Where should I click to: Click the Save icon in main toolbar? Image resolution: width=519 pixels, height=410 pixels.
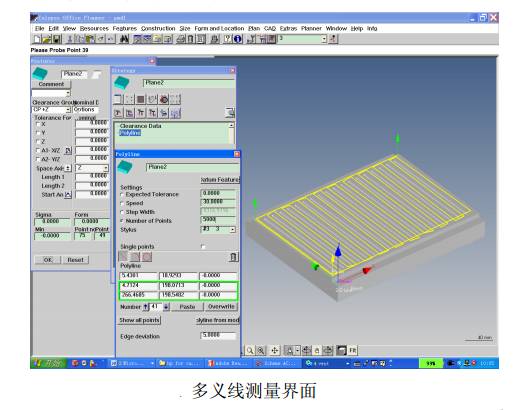[56, 39]
